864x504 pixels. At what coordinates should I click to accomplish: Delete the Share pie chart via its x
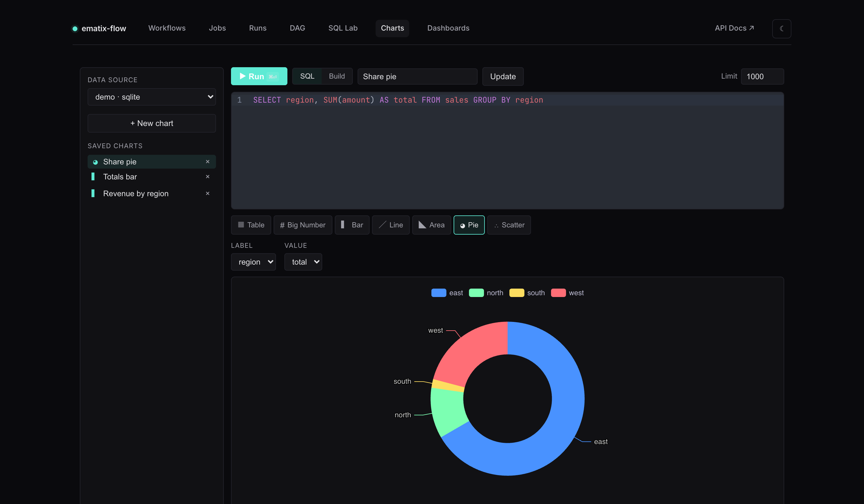tap(207, 161)
